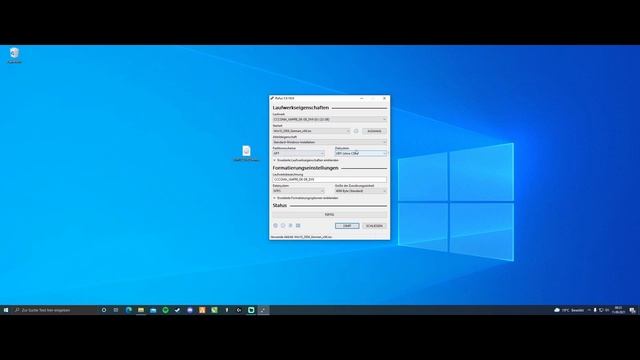Image resolution: width=640 pixels, height=360 pixels.
Task: Open the Startart ISO selection dropdown
Action: [311, 131]
